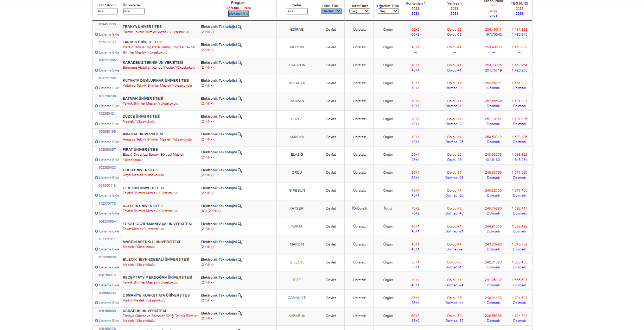Screen dimensions: 644x330
Task: Open magnifier icon for Trakya Üniversitesi program
Action: pos(240,27)
